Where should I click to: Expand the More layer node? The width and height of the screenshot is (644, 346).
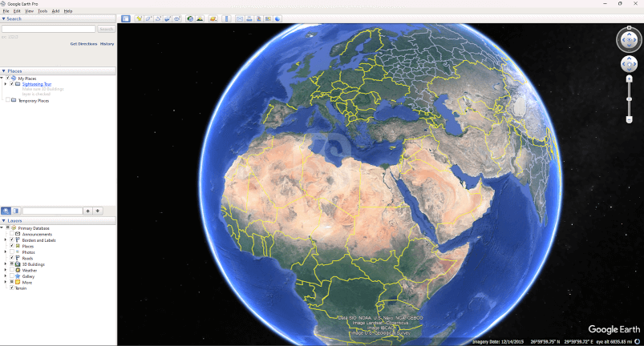(6, 282)
